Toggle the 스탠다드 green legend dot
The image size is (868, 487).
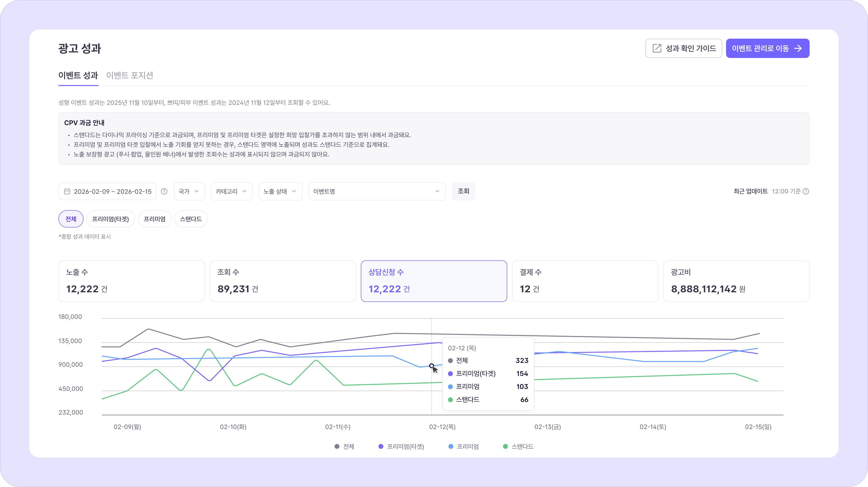tap(505, 446)
